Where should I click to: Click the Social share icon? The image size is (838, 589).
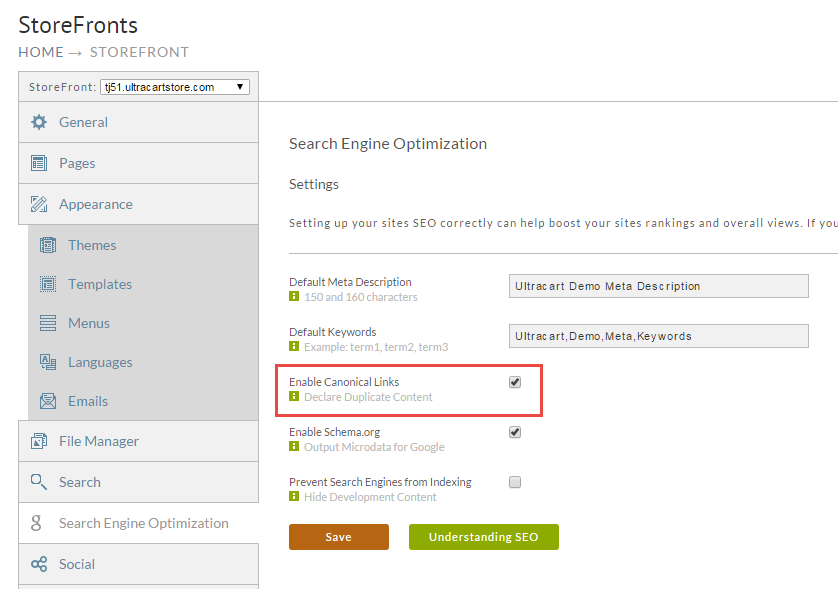(38, 564)
